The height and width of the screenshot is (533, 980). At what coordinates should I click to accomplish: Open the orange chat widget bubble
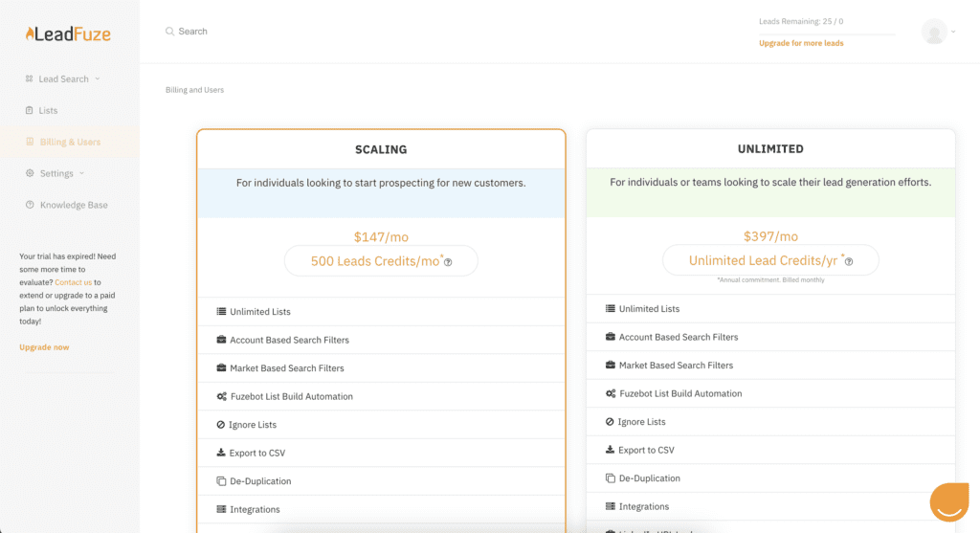coord(949,501)
